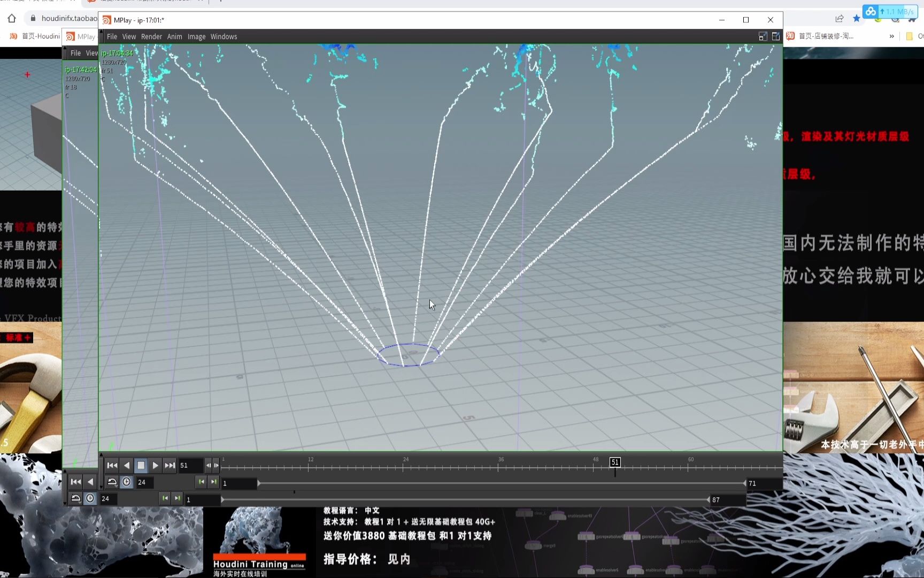Click range end field showing 71

tap(764, 483)
